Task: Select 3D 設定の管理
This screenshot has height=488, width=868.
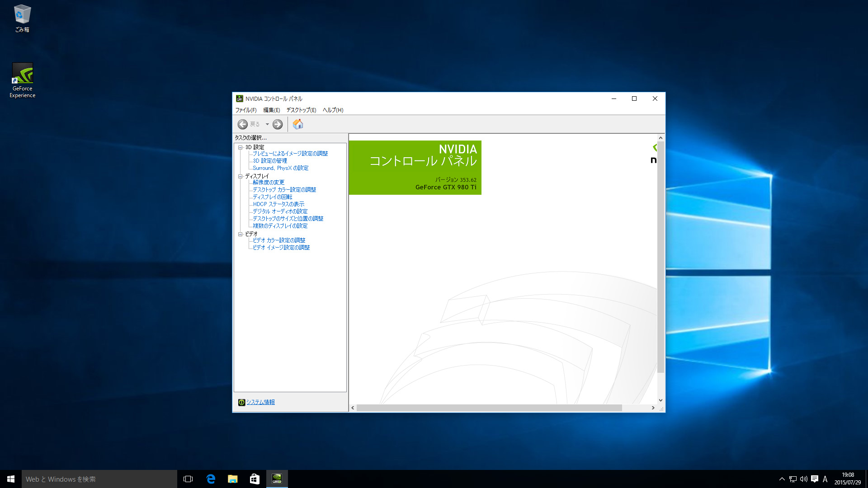Action: tap(270, 161)
